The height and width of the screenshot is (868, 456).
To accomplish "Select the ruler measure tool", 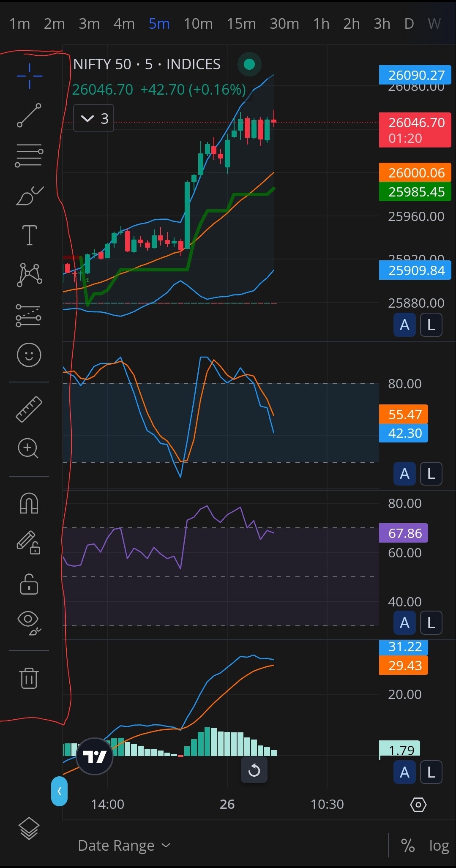I will coord(29,409).
